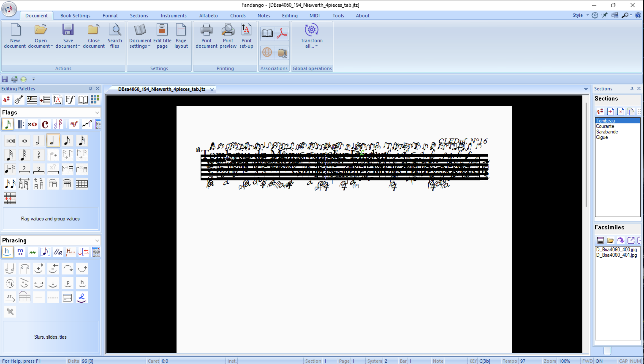Viewport: 644px width, 364px height.
Task: Switch to the Chords ribbon tab
Action: [238, 15]
